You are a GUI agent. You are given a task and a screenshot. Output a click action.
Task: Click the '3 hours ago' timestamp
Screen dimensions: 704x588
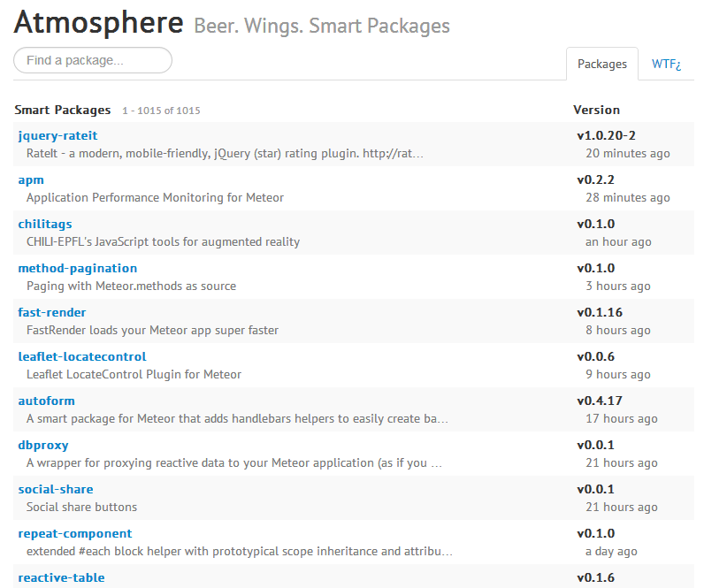[618, 286]
